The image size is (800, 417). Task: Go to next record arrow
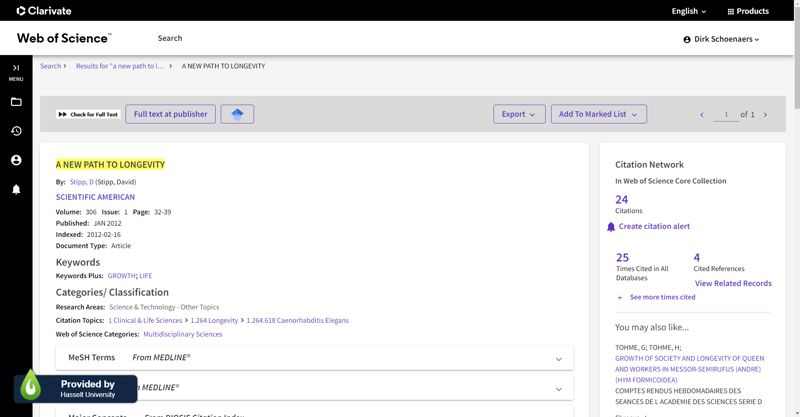click(x=765, y=115)
